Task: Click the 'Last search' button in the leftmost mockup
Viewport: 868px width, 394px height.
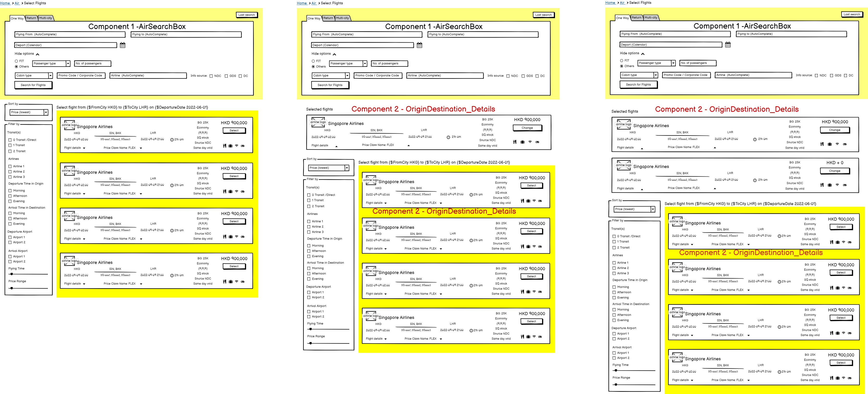Action: point(246,15)
